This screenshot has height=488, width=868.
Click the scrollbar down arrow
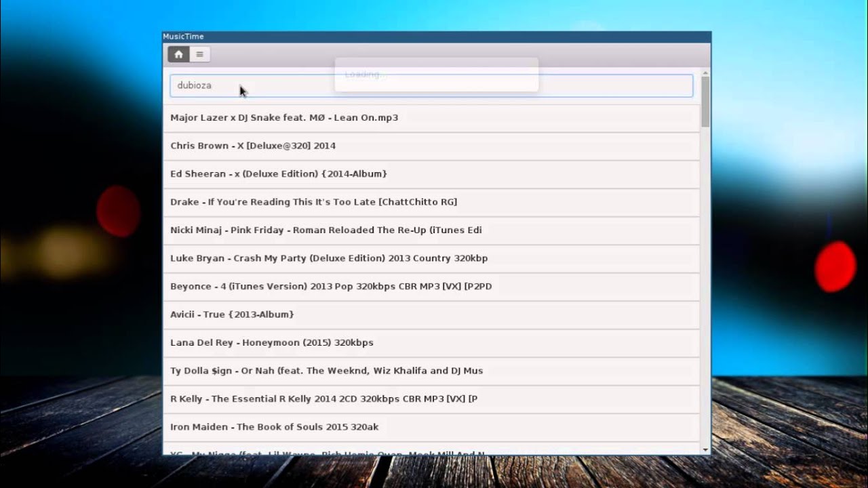(x=705, y=450)
